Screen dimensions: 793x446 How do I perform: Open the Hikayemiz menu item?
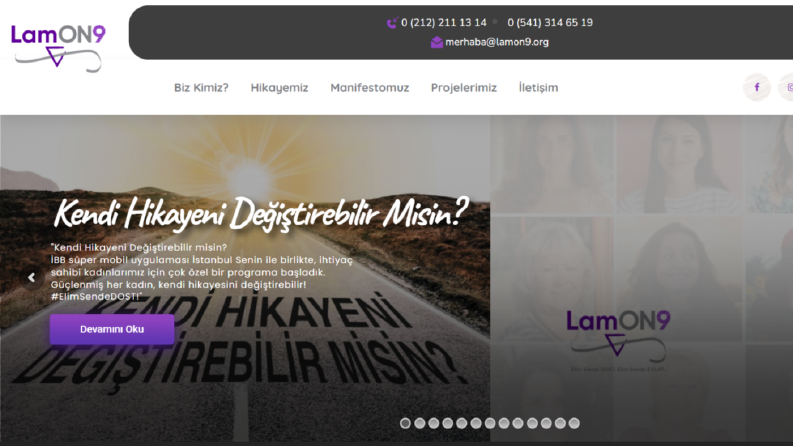tap(279, 87)
